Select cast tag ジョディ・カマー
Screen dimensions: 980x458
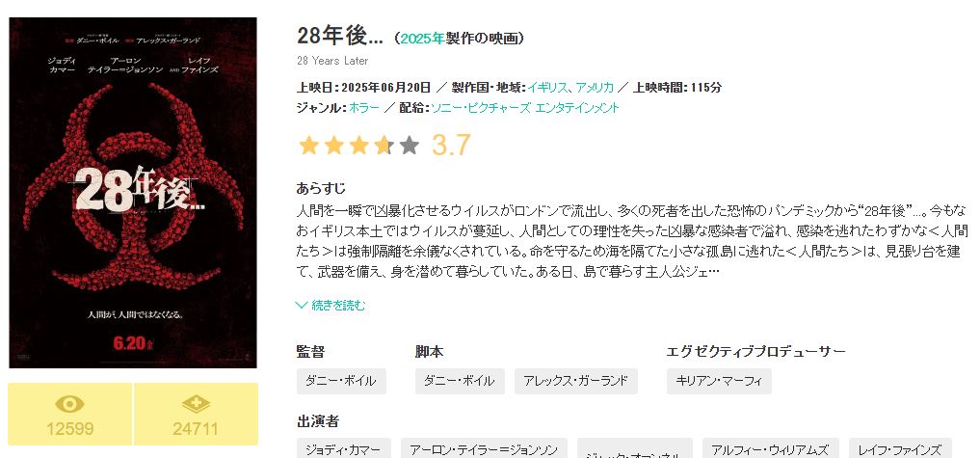(343, 449)
